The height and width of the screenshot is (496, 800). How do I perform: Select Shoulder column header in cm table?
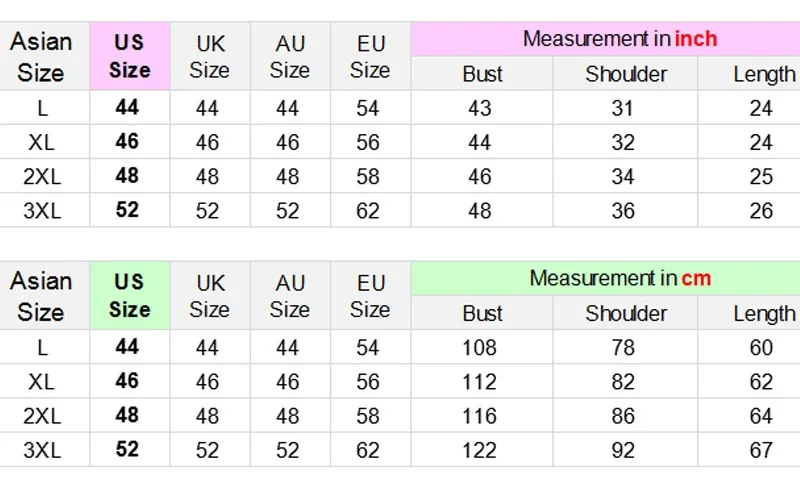coord(626,313)
